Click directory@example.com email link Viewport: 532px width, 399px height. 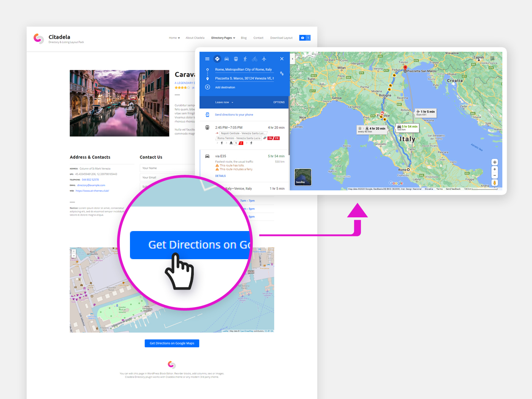coord(91,185)
